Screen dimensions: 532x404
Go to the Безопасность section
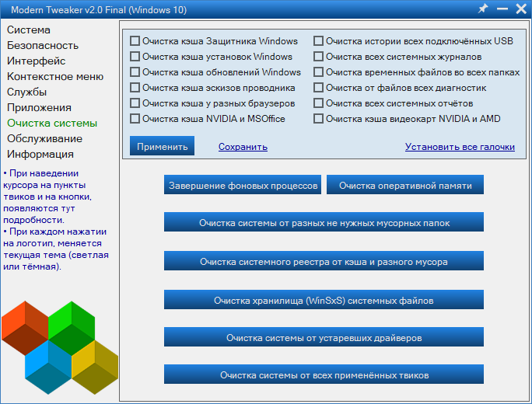pyautogui.click(x=43, y=45)
